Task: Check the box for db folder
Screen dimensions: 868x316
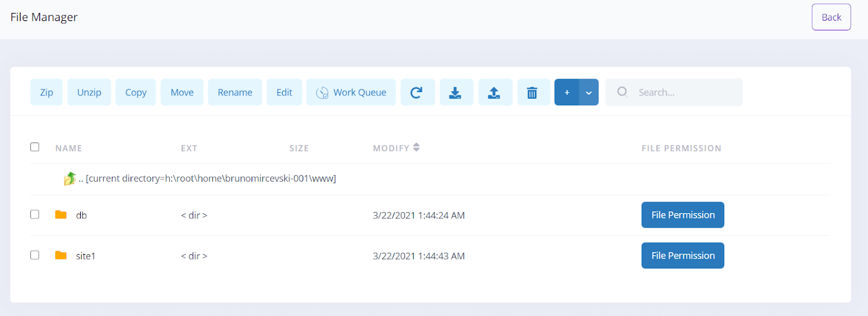Action: (x=35, y=214)
